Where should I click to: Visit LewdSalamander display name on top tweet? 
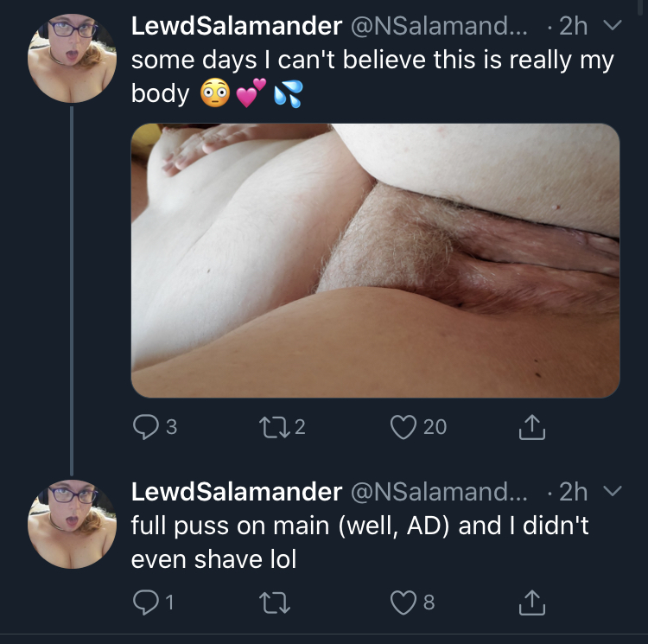point(237,26)
